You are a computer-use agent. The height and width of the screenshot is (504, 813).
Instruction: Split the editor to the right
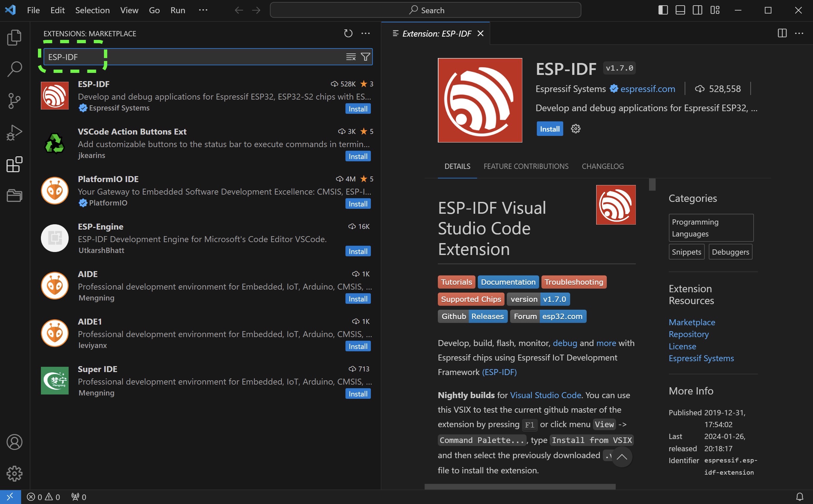coord(782,33)
